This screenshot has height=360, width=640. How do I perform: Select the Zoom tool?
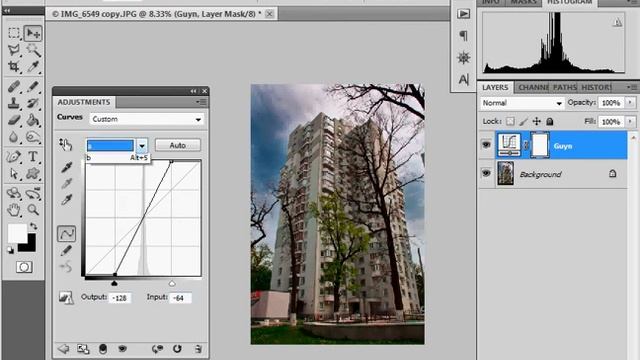click(x=33, y=210)
